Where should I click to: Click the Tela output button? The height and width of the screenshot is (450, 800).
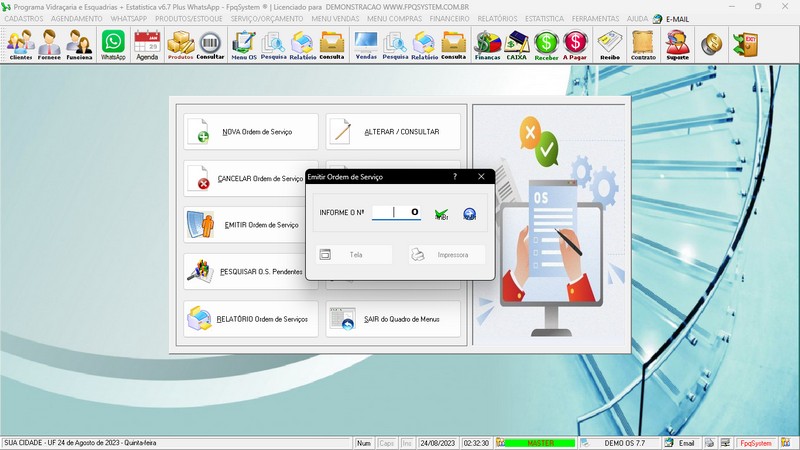[354, 255]
